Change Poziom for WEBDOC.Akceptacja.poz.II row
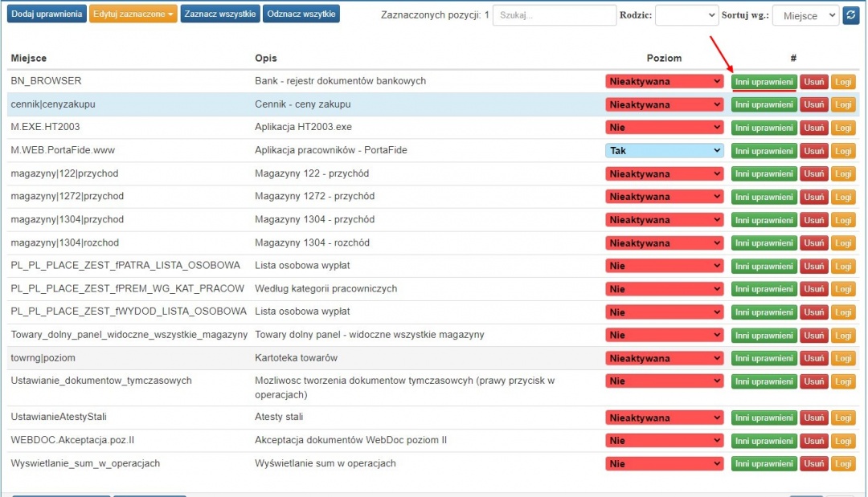Image resolution: width=868 pixels, height=497 pixels. point(665,441)
